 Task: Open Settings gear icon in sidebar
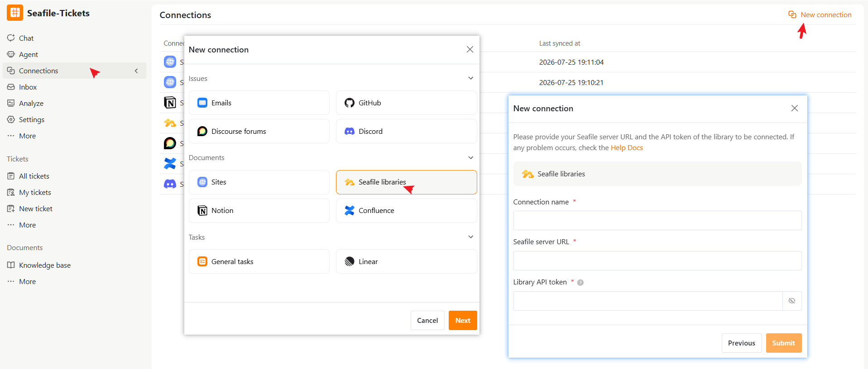pos(11,119)
